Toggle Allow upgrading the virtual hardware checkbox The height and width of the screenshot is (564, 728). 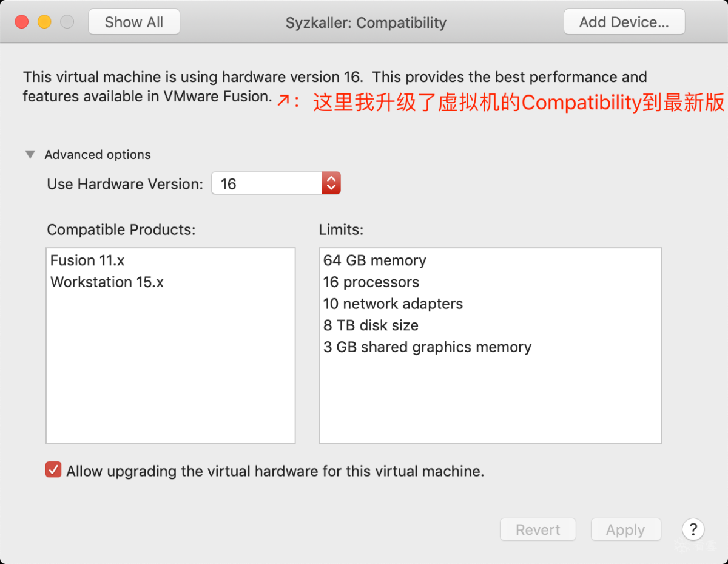(x=54, y=471)
